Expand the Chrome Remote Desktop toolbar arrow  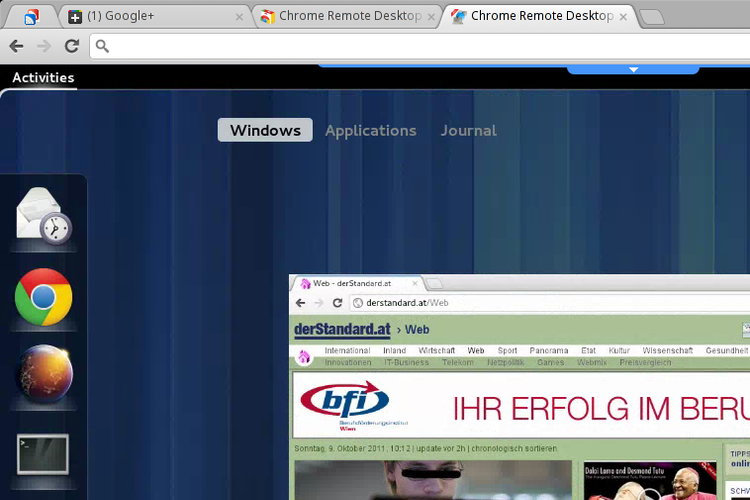pos(632,69)
